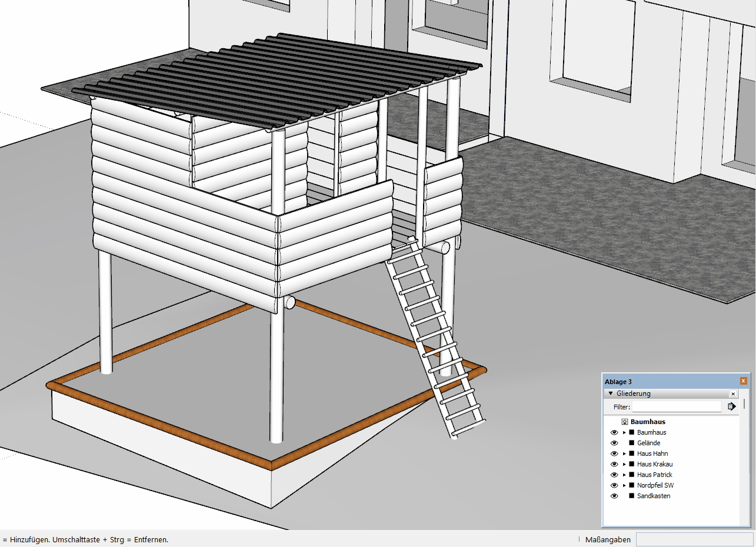The image size is (756, 547).
Task: Collapse the Gliederung panel section
Action: (611, 393)
